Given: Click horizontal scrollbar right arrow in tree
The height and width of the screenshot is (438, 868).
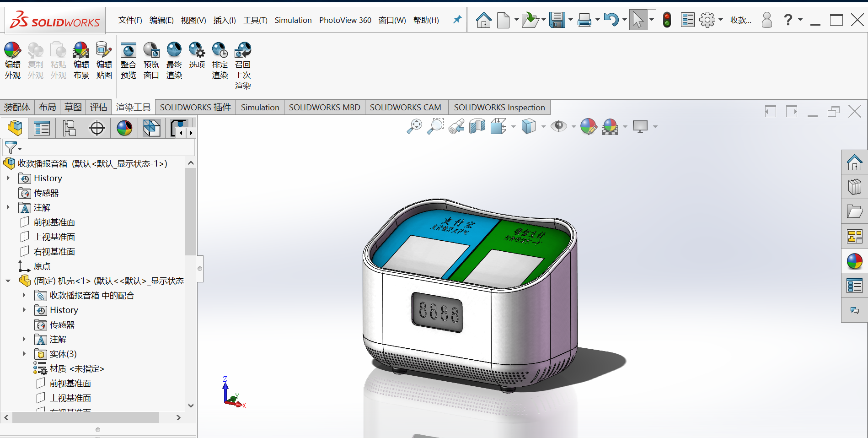Looking at the screenshot, I should (x=178, y=417).
